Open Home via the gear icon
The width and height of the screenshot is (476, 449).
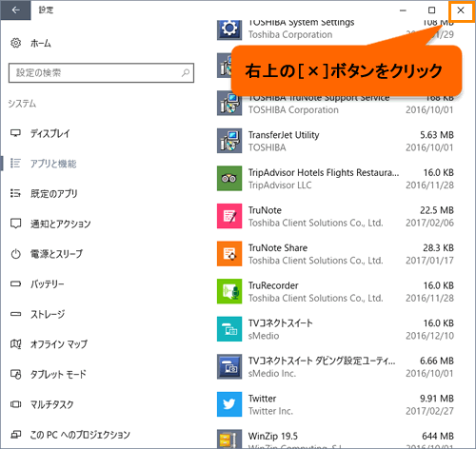pos(15,43)
